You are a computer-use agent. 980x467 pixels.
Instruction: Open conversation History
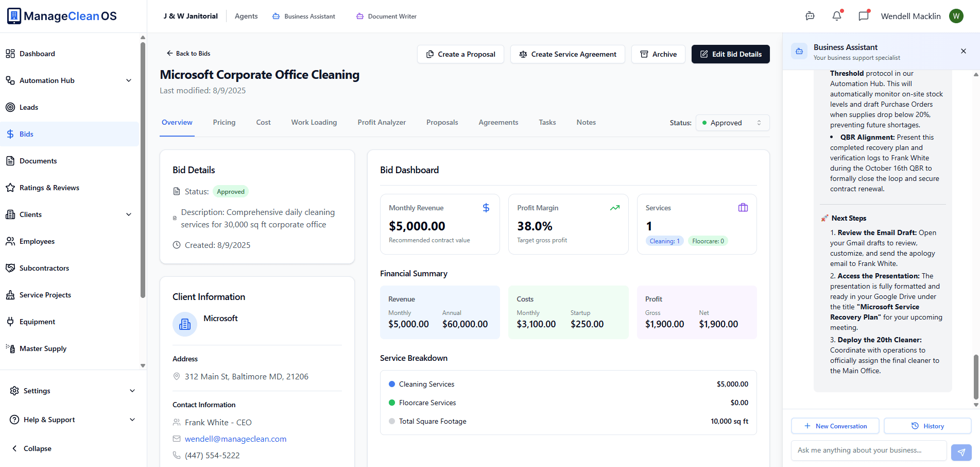click(x=927, y=426)
